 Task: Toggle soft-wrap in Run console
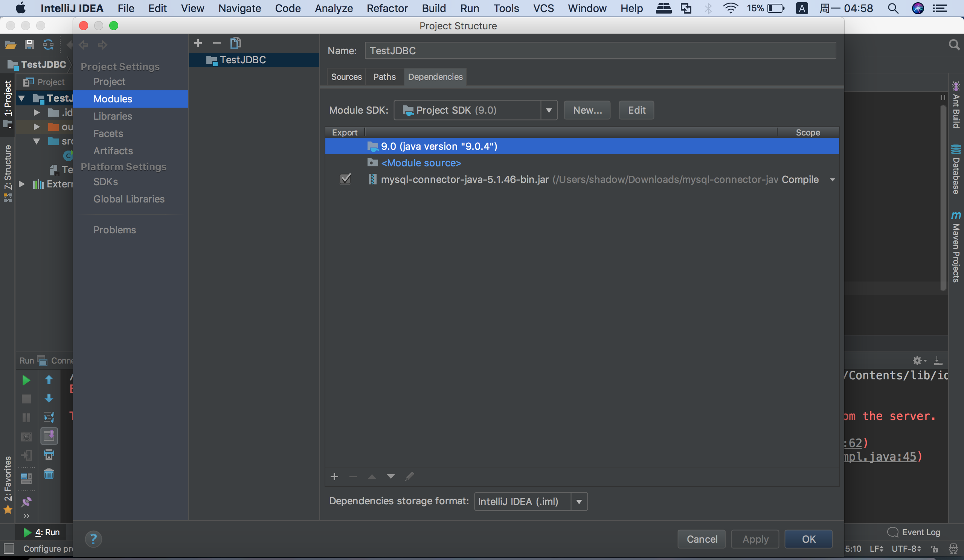tap(49, 417)
